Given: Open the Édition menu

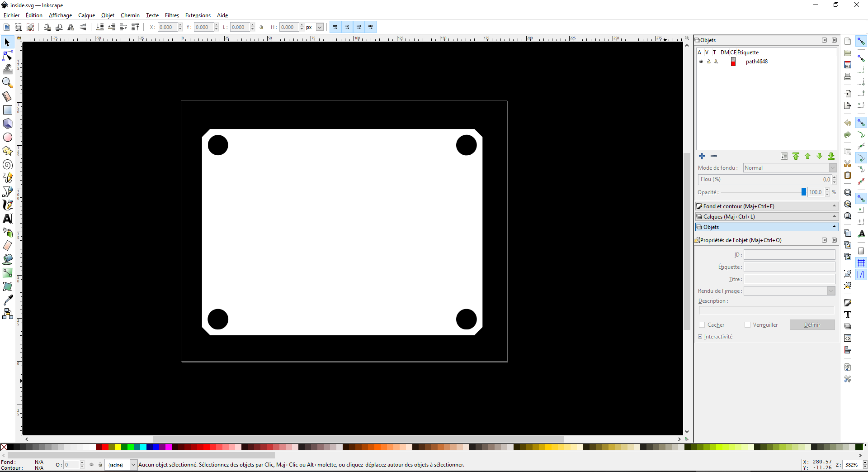Looking at the screenshot, I should tap(34, 15).
